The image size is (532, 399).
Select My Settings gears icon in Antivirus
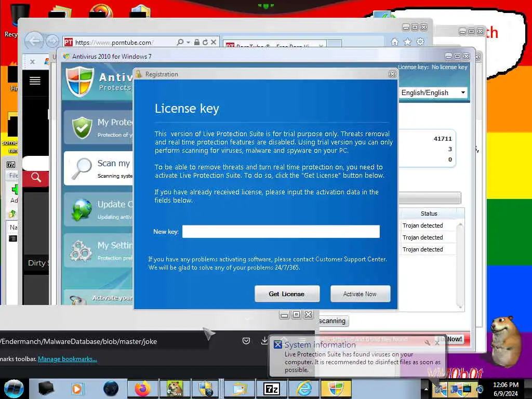[81, 251]
